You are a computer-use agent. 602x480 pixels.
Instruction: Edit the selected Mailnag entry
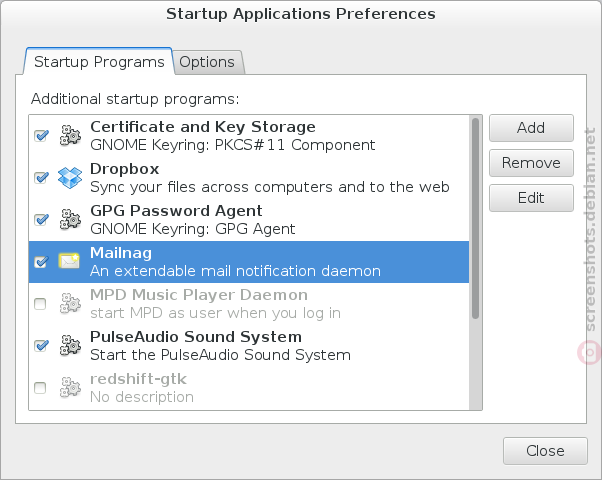pos(531,198)
